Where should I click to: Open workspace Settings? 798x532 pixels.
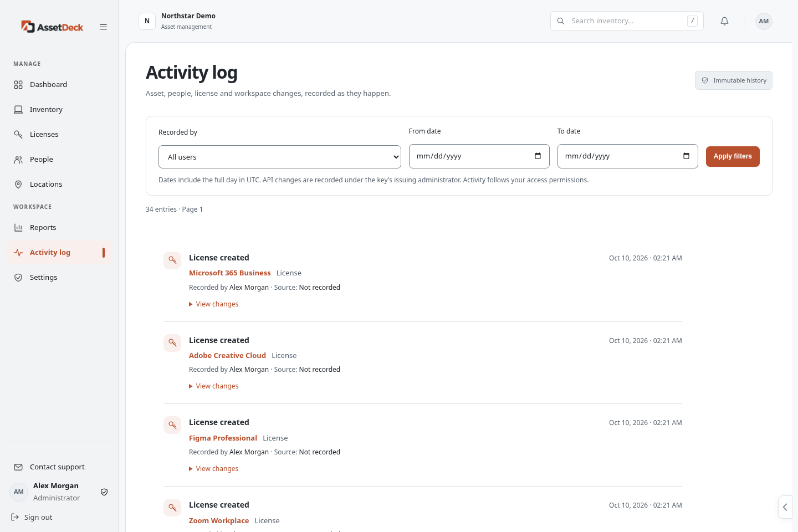coord(59,277)
